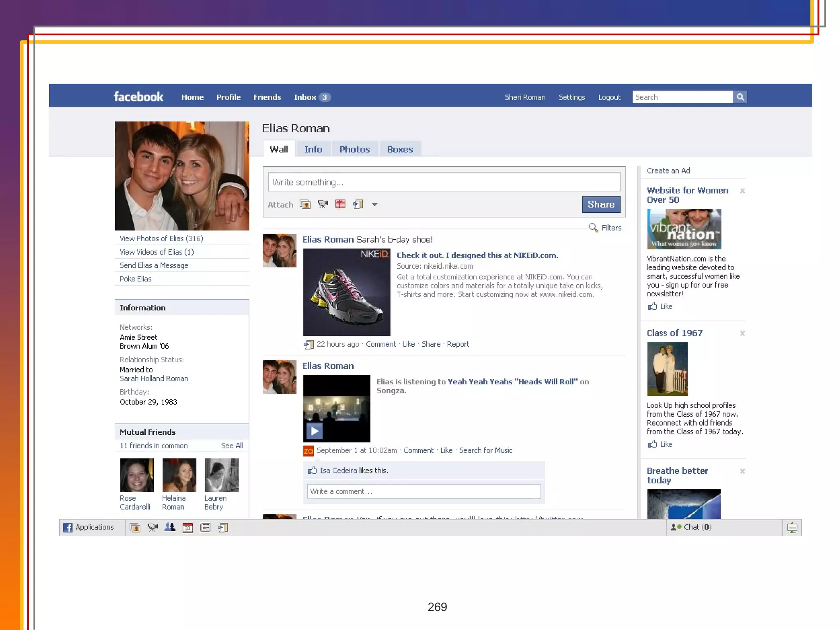Open Rose Cardarelli's friend thumbnail
Image resolution: width=840 pixels, height=630 pixels.
coord(137,475)
